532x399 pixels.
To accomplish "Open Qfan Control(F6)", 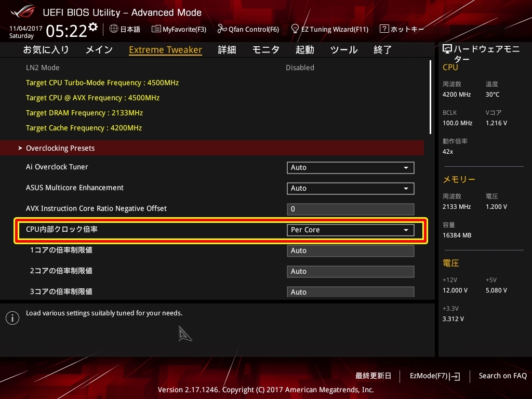I will (248, 29).
